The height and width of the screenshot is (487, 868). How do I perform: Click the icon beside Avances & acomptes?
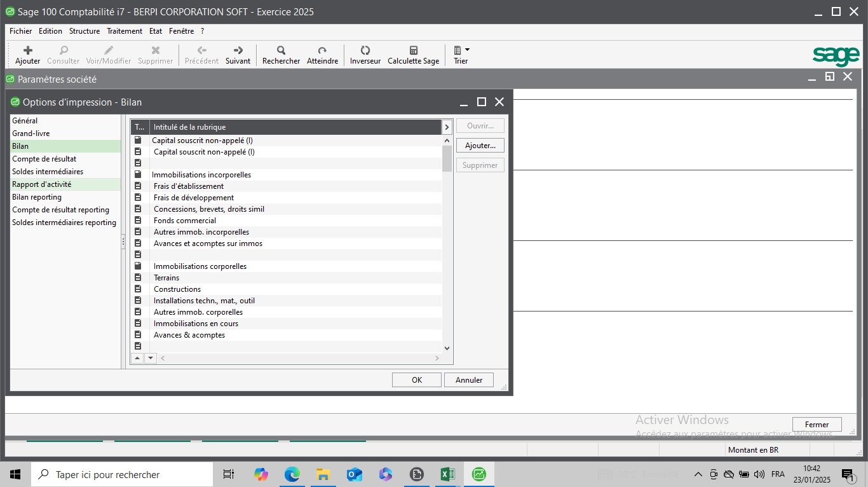point(138,335)
